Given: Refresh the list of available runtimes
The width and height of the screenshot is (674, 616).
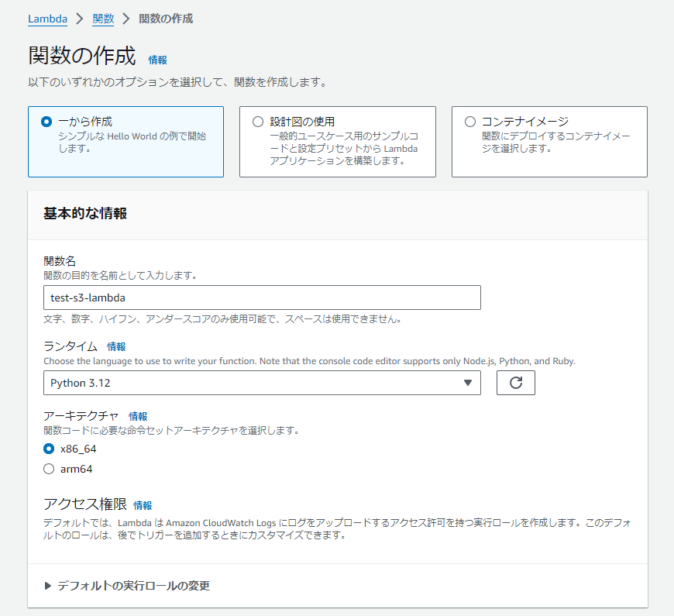Looking at the screenshot, I should [517, 382].
